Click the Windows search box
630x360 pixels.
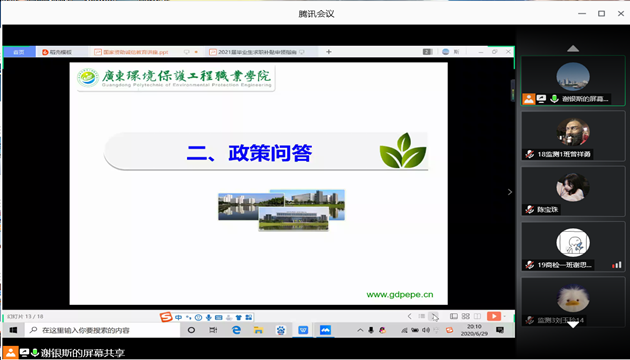(x=102, y=330)
